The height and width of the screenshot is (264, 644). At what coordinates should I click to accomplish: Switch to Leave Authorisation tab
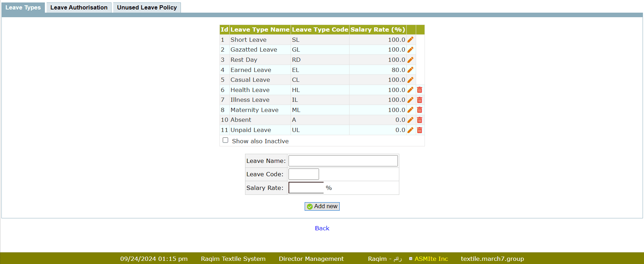[x=79, y=7]
